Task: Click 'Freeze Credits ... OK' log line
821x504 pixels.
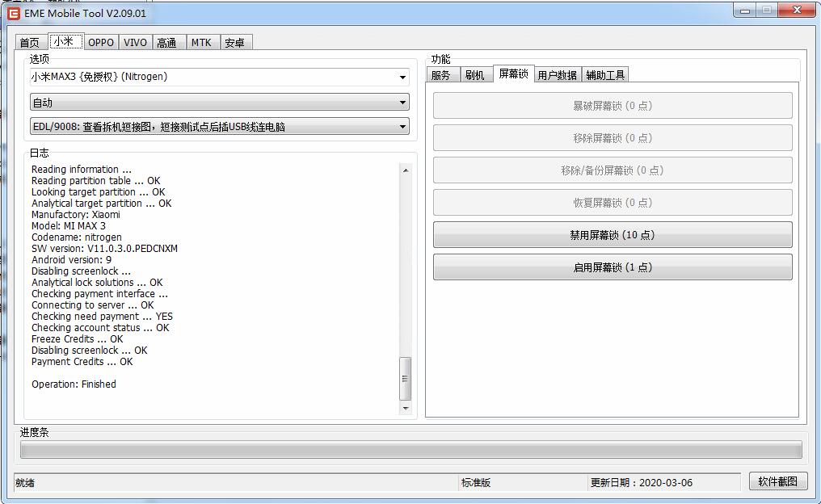Action: 78,339
